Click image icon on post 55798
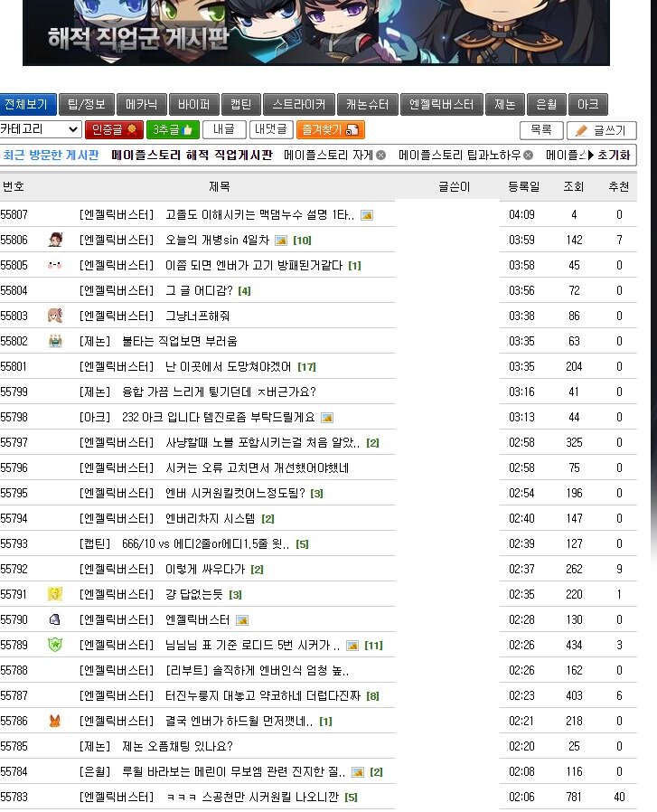Viewport: 657px width, 812px height. pyautogui.click(x=326, y=418)
